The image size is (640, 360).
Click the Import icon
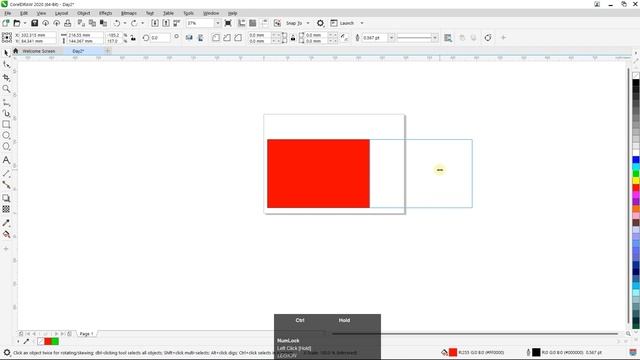tap(155, 23)
